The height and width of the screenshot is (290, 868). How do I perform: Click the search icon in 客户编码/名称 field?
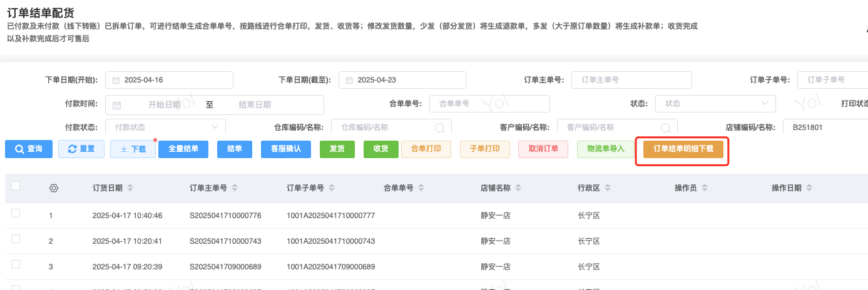point(666,127)
